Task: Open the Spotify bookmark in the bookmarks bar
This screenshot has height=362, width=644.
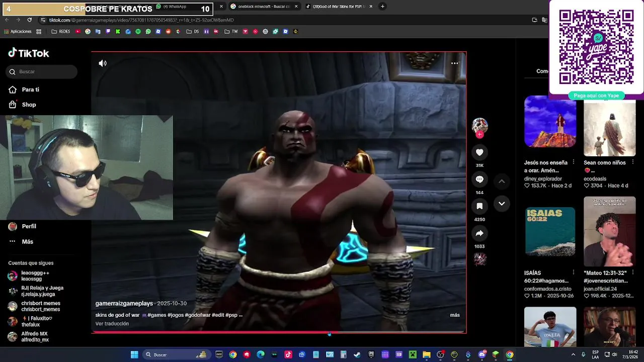Action: 138,31
